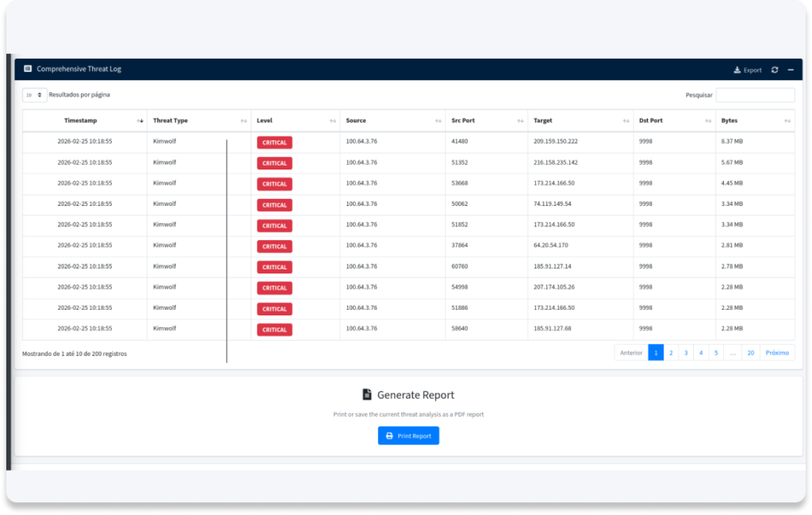Jump to page 20 in pagination
812x515 pixels.
pyautogui.click(x=750, y=353)
